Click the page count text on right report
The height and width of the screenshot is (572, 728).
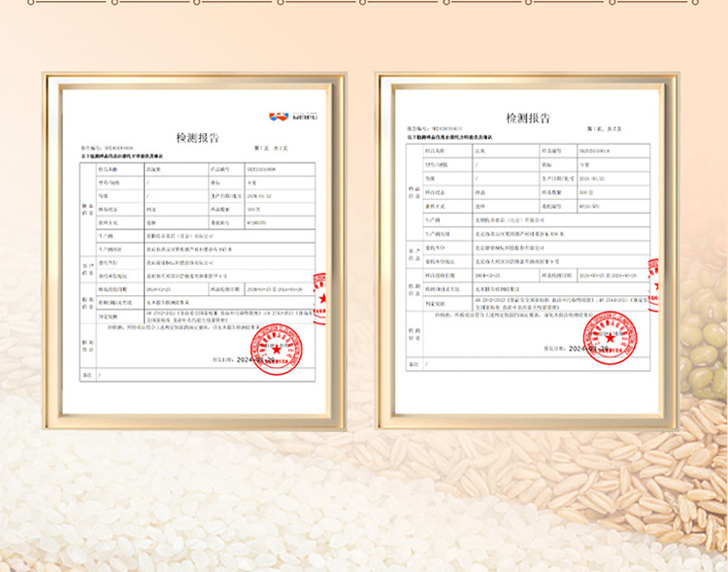click(613, 128)
